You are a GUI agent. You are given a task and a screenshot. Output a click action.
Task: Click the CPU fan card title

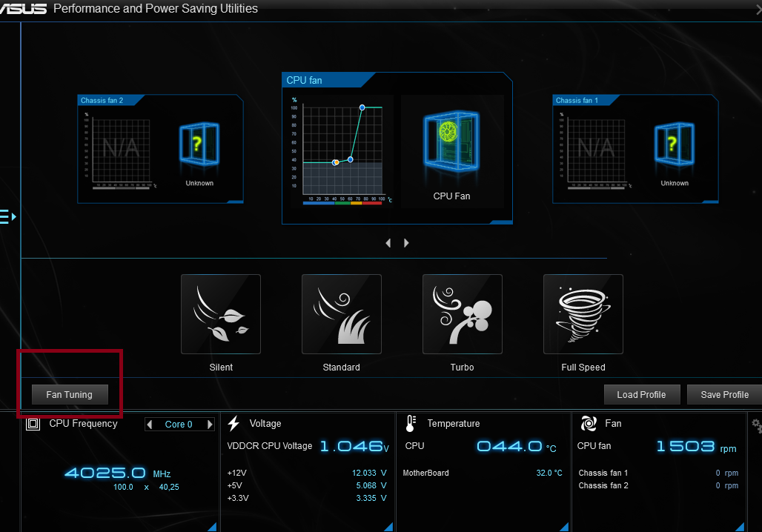(x=304, y=80)
